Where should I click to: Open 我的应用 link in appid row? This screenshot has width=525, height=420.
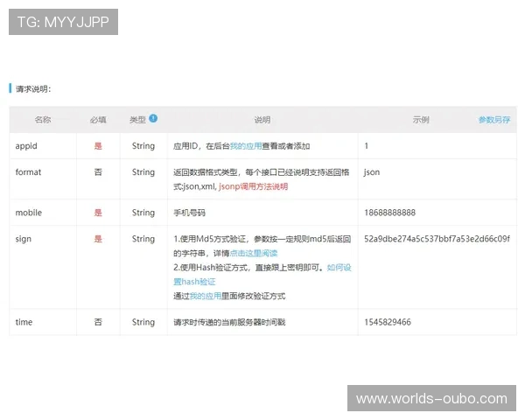pos(246,146)
